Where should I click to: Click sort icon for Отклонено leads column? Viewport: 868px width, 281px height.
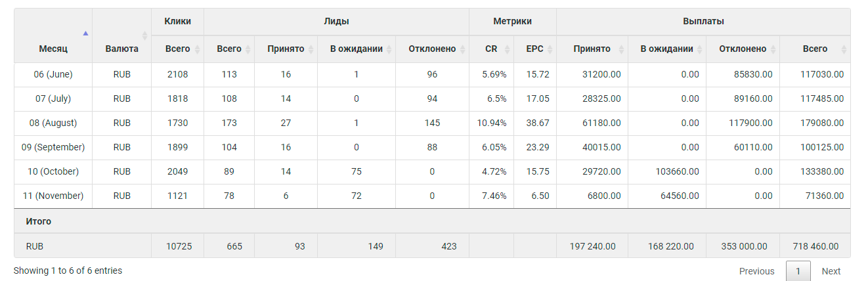click(462, 49)
